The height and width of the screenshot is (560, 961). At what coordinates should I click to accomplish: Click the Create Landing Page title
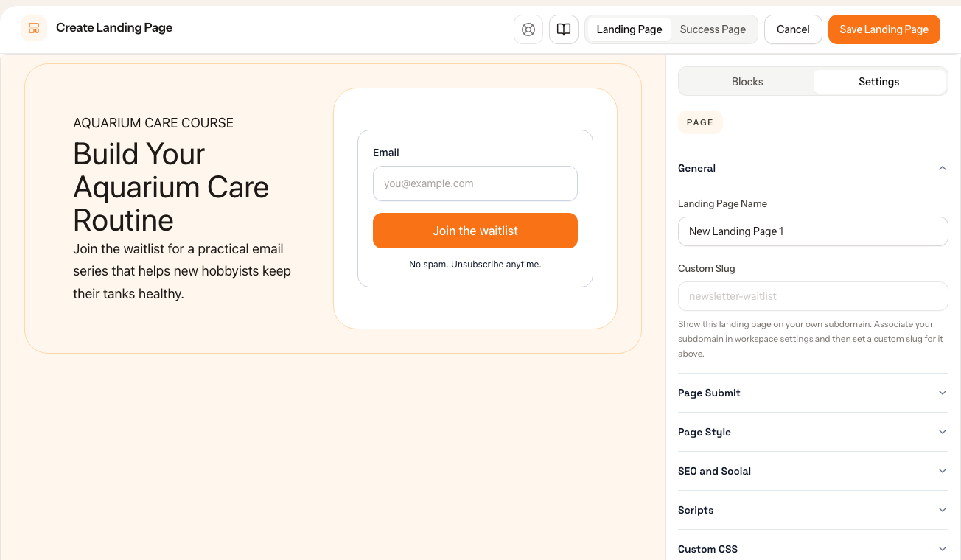click(x=114, y=28)
